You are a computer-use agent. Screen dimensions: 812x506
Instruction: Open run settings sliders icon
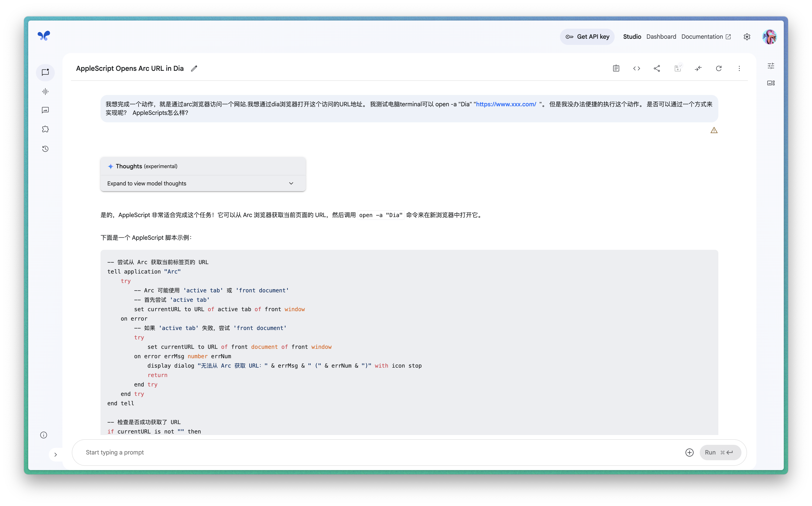coord(771,66)
